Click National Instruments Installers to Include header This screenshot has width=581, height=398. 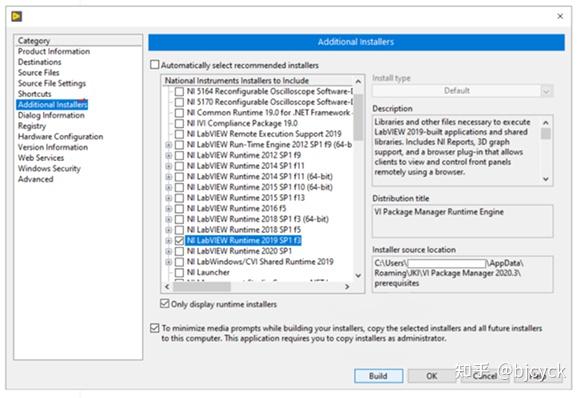pos(237,80)
